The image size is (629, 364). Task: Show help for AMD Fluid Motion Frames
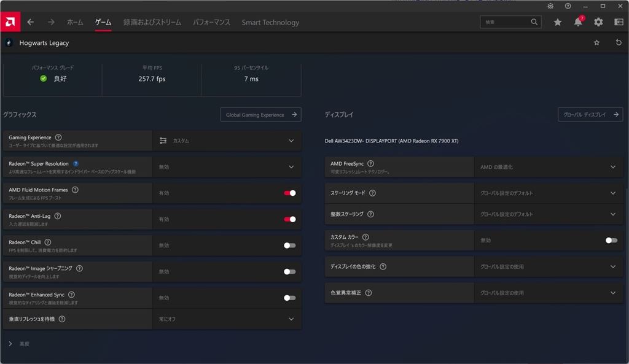click(75, 190)
